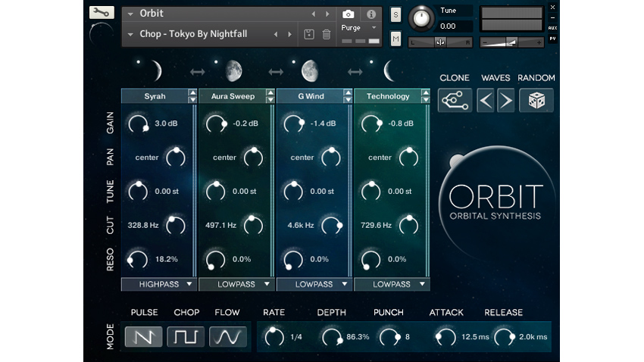Screen dimensions: 644x362
Task: Click the Technology sound name
Action: (x=388, y=96)
